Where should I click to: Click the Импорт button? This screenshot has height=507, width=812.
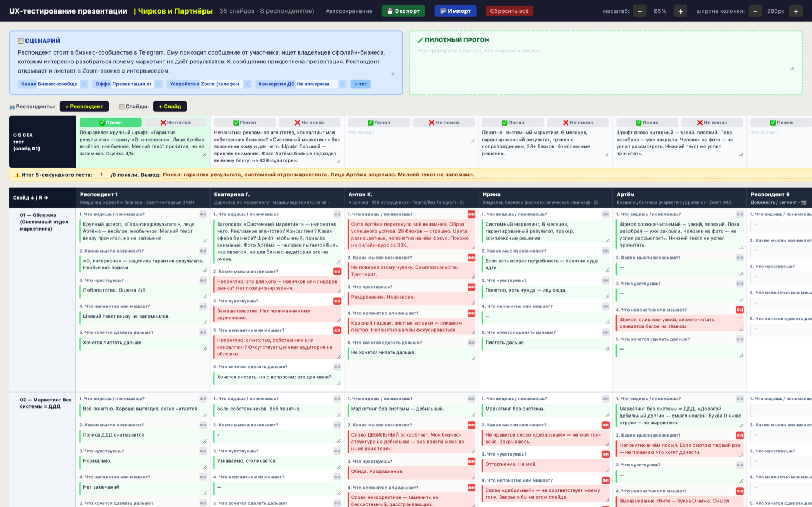point(455,11)
